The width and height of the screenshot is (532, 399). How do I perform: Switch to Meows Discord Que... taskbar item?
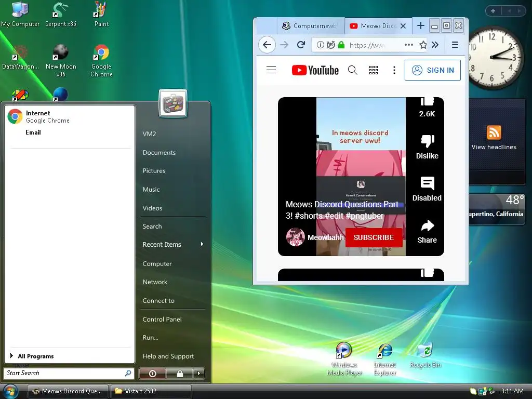[68, 391]
